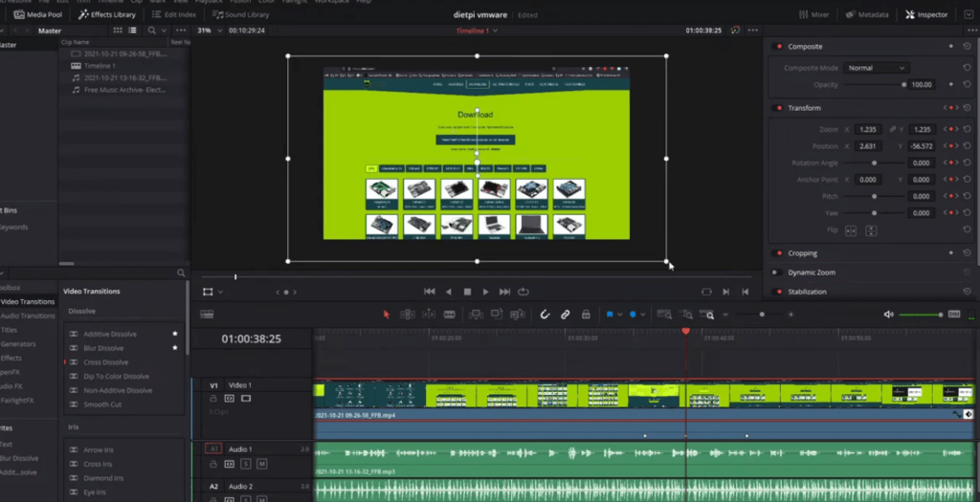Viewport: 980px width, 502px height.
Task: Toggle the DIM audio button
Action: (x=954, y=315)
